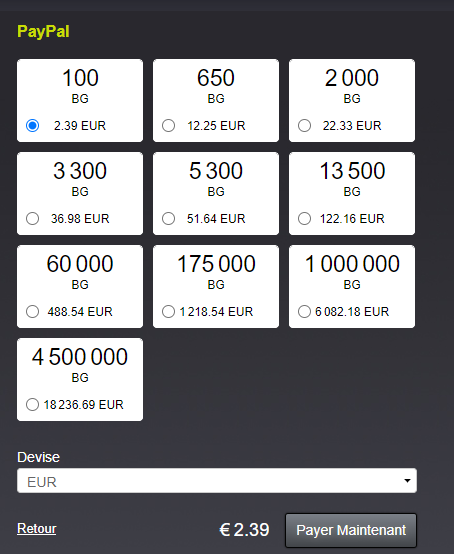The image size is (454, 554).
Task: Select the 1 218.54 EUR radio button
Action: [x=168, y=311]
